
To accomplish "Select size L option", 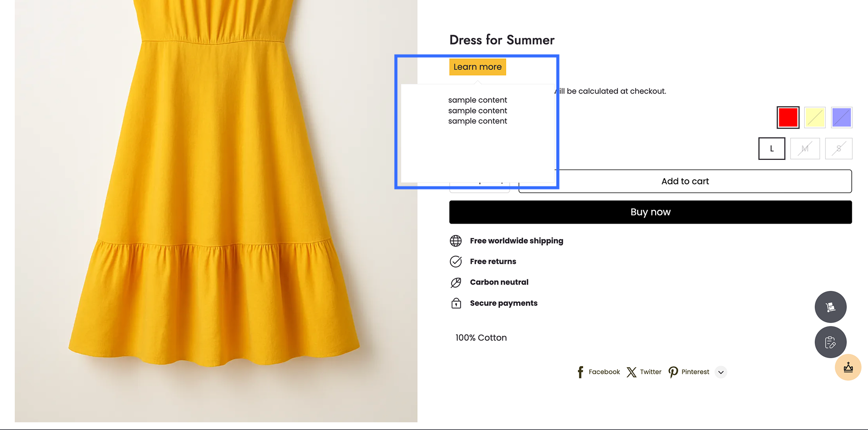I will [771, 149].
